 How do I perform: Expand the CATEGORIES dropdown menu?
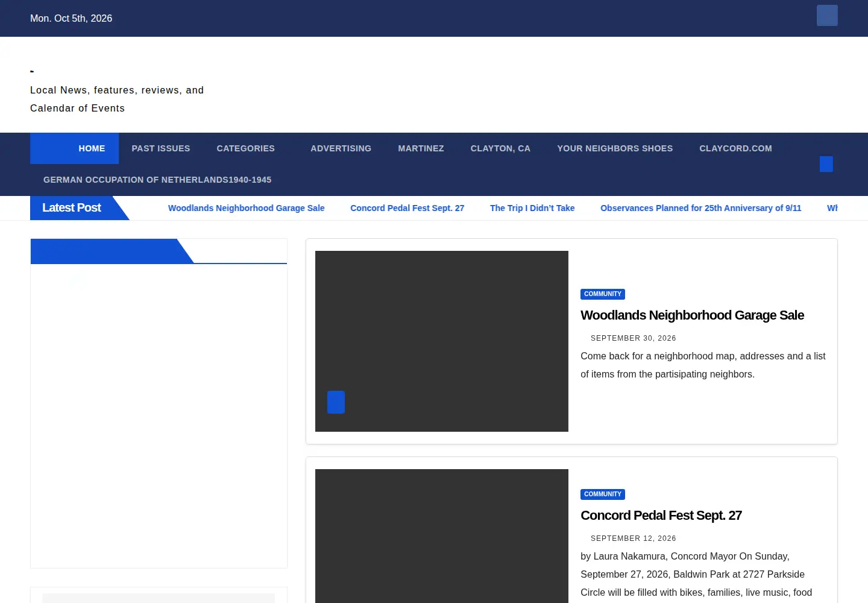[246, 148]
